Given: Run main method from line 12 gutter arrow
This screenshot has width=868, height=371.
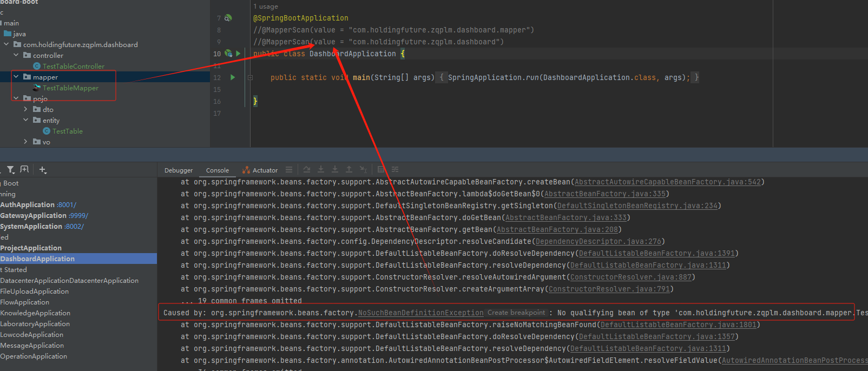Looking at the screenshot, I should point(233,77).
